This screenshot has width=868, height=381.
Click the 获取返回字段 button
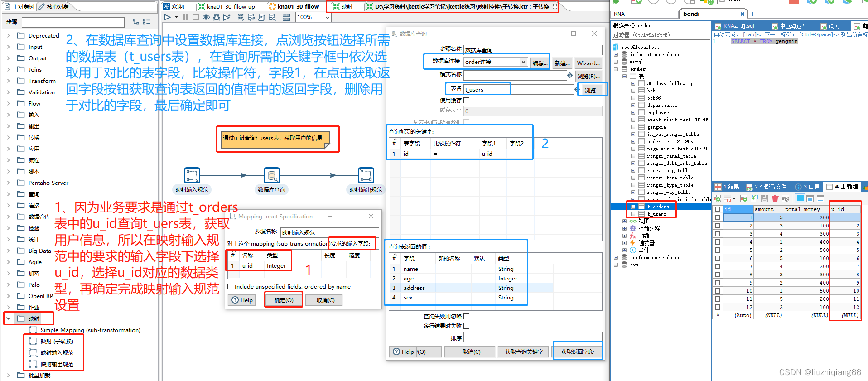(577, 352)
